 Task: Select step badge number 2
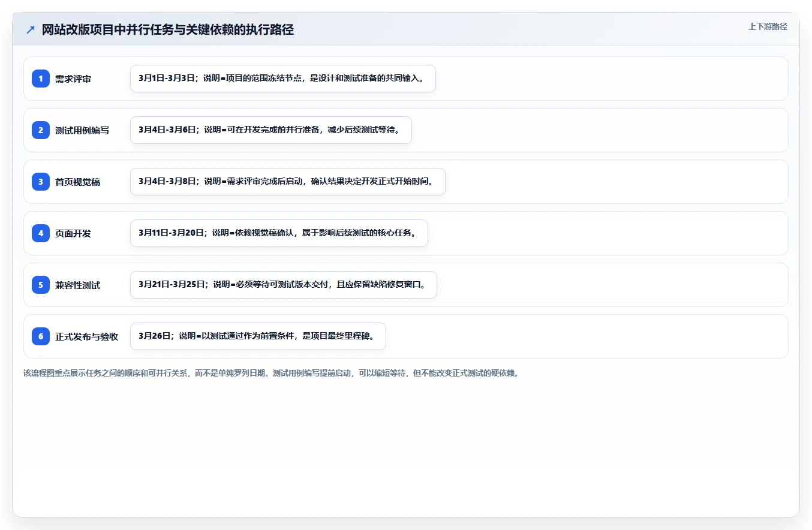[x=41, y=130]
